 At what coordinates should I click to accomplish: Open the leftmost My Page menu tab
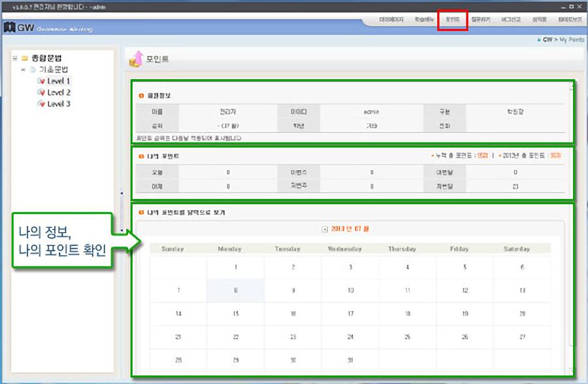click(x=392, y=20)
